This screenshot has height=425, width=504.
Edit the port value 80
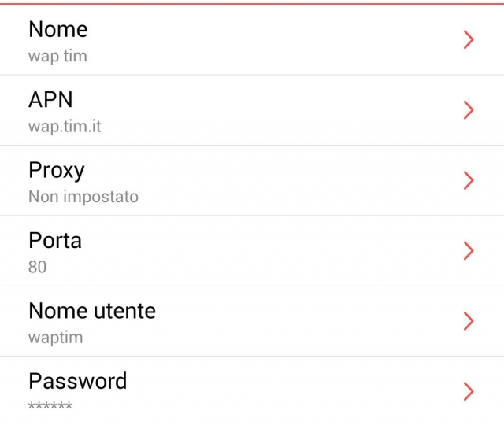click(x=37, y=267)
